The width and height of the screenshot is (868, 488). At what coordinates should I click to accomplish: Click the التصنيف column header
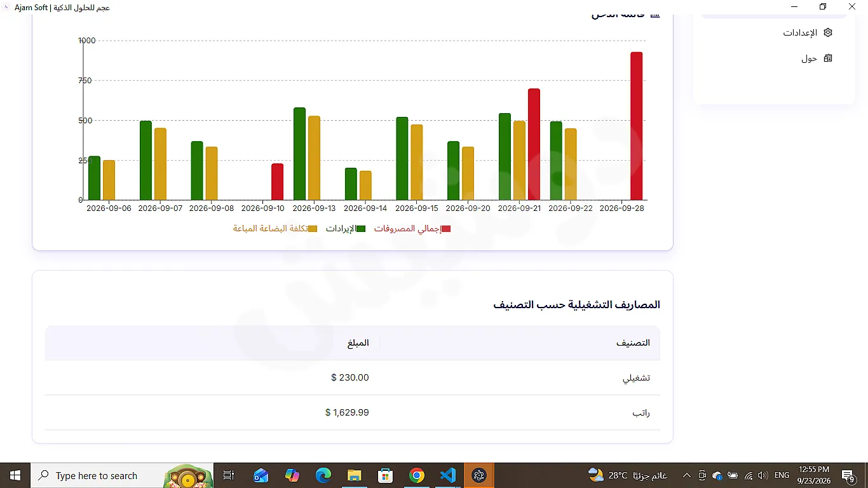(633, 343)
